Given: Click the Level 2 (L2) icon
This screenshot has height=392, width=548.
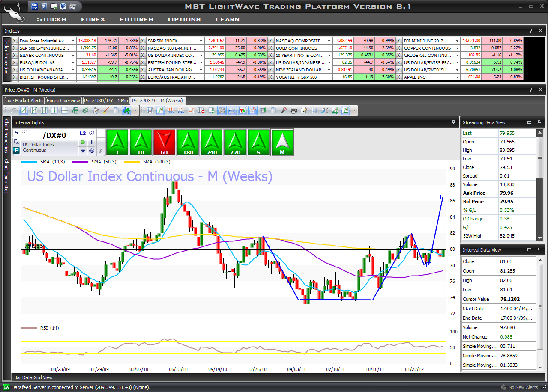Looking at the screenshot, I should 83,133.
